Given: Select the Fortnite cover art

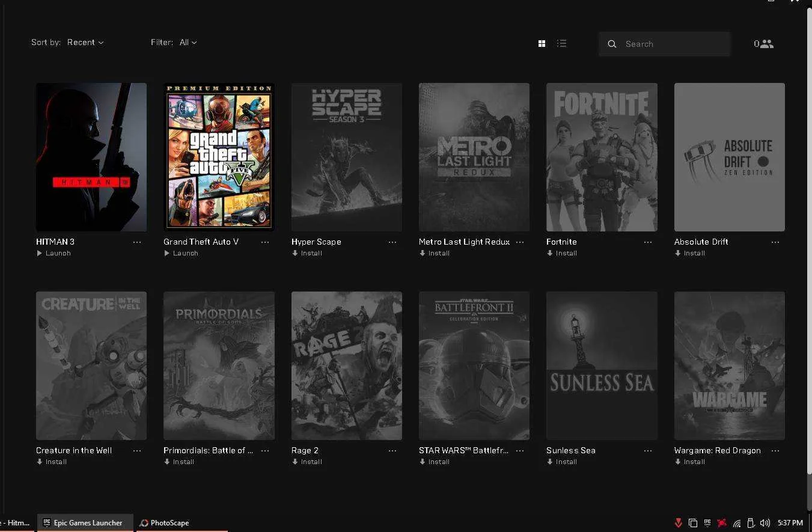Looking at the screenshot, I should tap(602, 157).
